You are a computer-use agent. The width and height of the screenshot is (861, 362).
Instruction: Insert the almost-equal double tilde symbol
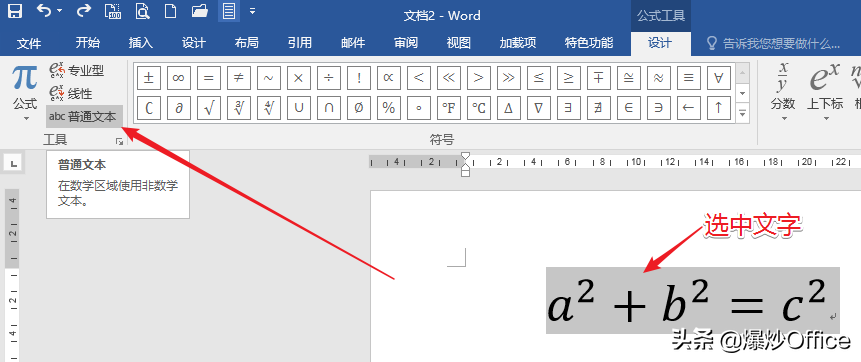click(x=658, y=77)
